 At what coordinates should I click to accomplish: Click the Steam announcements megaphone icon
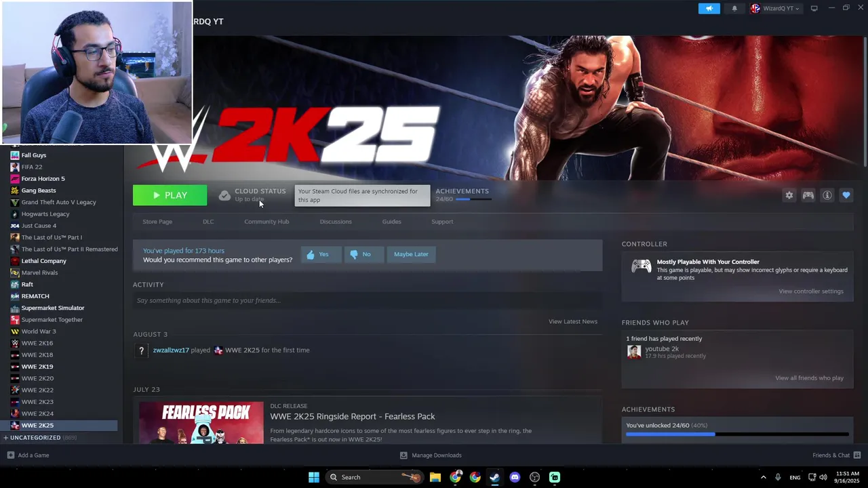coord(709,8)
